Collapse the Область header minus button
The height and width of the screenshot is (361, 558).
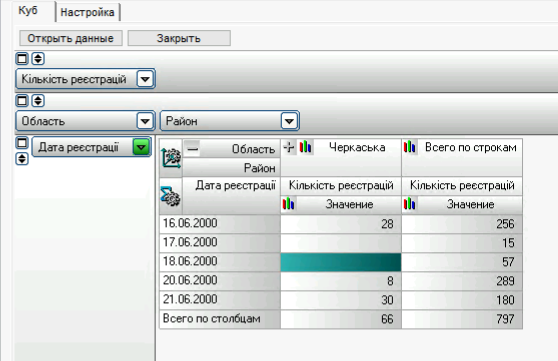coord(193,148)
